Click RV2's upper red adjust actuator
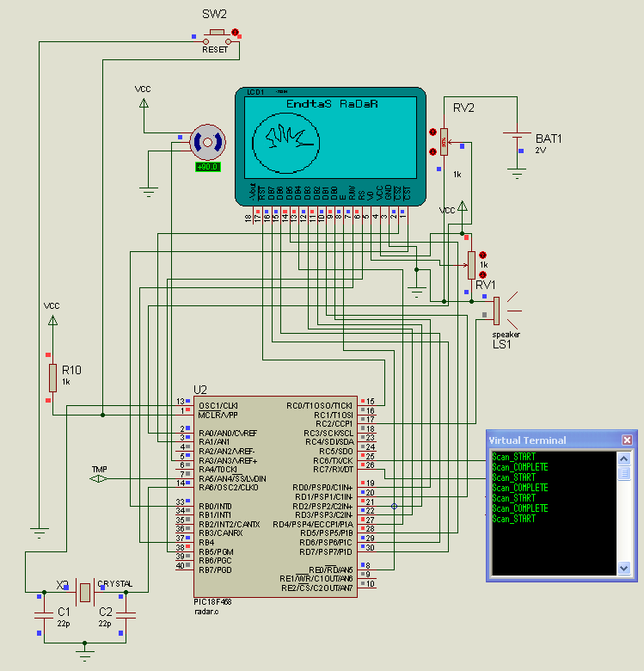 pyautogui.click(x=432, y=132)
